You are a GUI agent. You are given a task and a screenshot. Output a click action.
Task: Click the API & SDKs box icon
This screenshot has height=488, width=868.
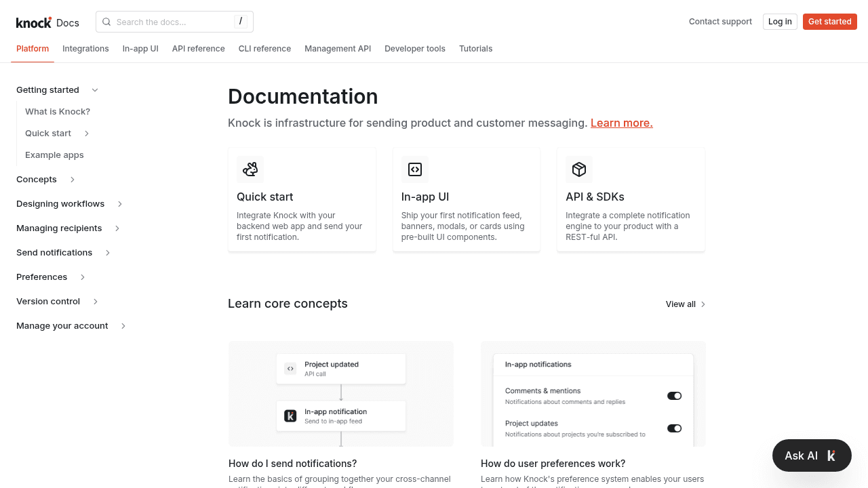coord(579,169)
